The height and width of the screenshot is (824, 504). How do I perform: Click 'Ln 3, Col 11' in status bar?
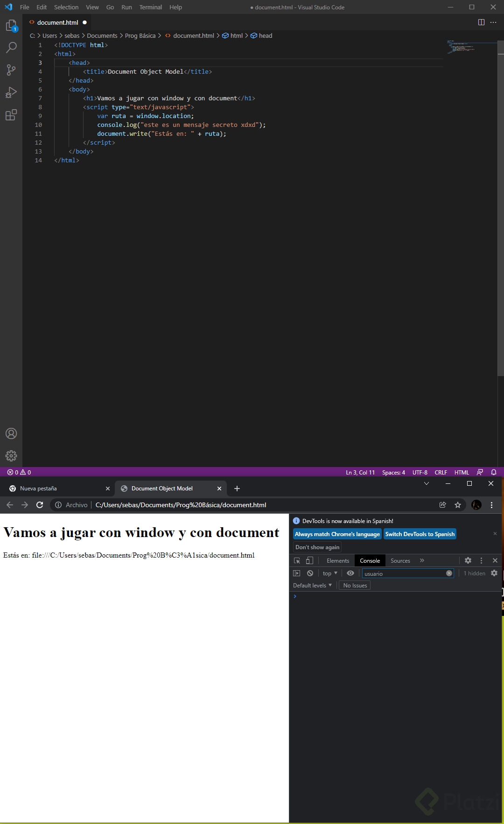(360, 472)
